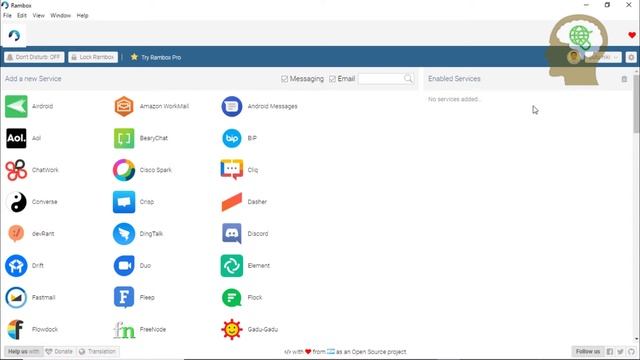Pick the Cisco Spark service icon
This screenshot has width=640, height=360.
pyautogui.click(x=124, y=170)
